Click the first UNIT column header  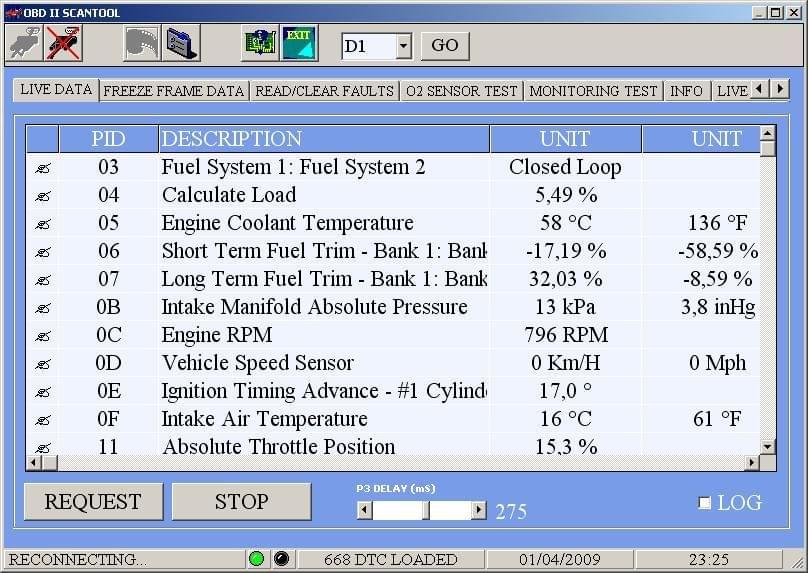tap(565, 139)
